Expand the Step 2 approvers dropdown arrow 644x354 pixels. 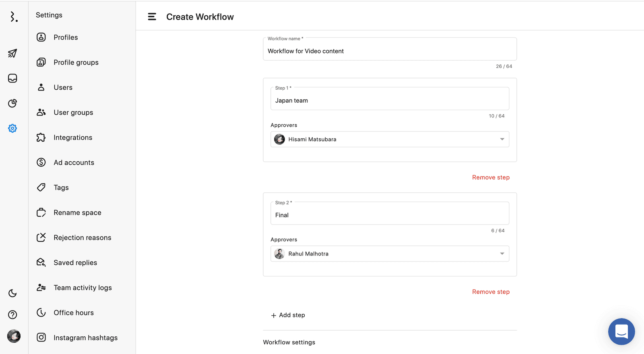[x=502, y=254]
